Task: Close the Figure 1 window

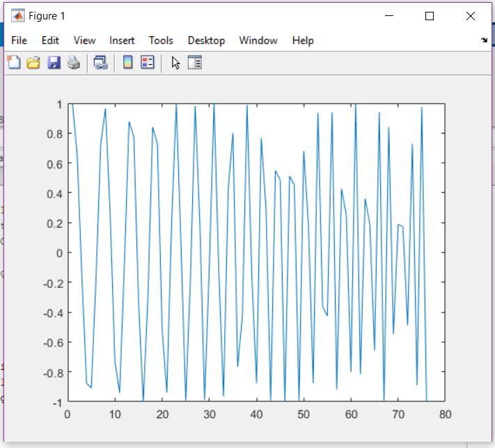Action: click(471, 16)
